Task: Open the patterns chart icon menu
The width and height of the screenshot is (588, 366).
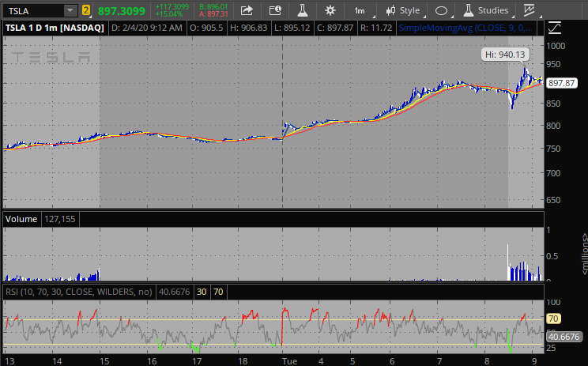Action: 530,11
